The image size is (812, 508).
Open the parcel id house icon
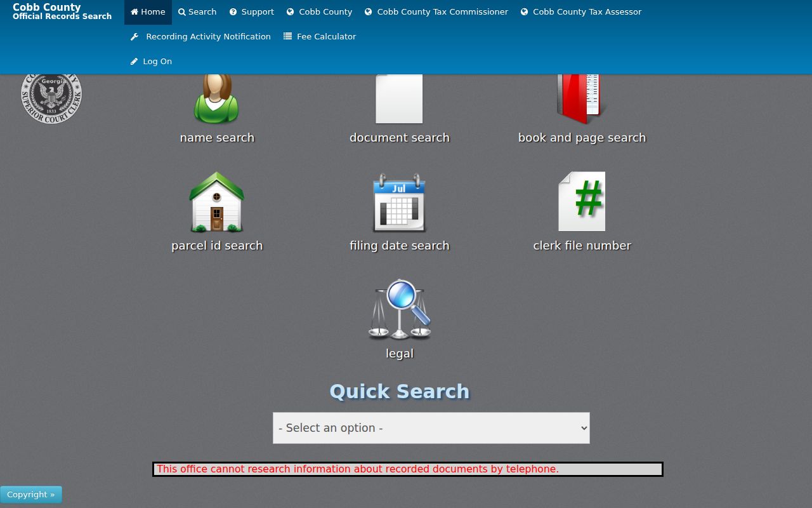216,202
